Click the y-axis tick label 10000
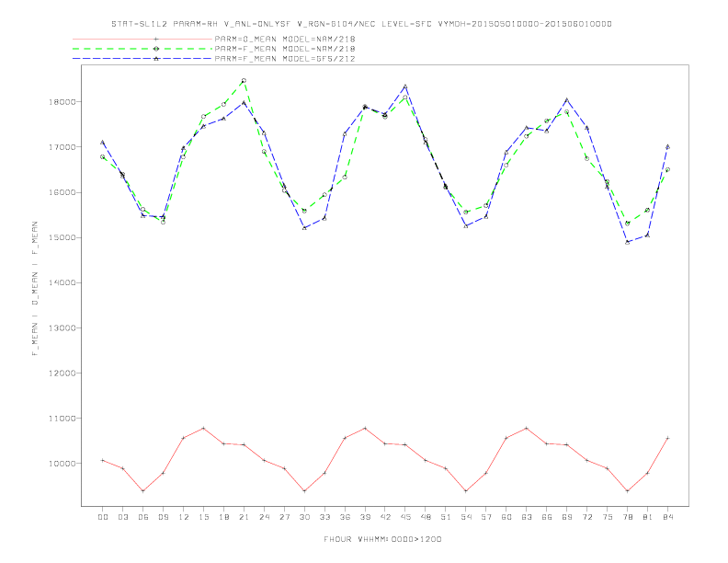 point(62,464)
